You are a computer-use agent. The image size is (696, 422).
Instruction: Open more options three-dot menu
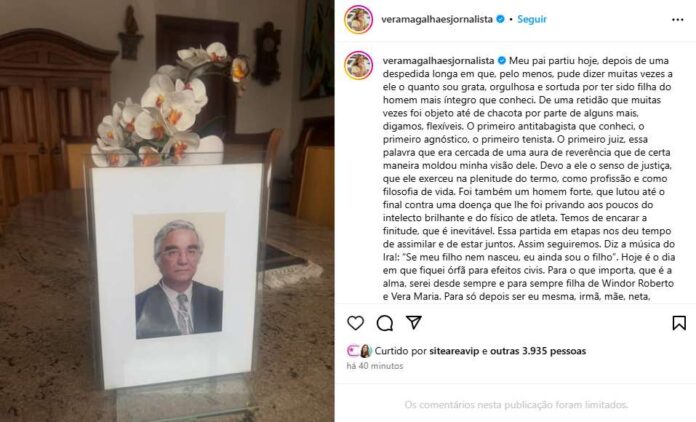pyautogui.click(x=677, y=20)
